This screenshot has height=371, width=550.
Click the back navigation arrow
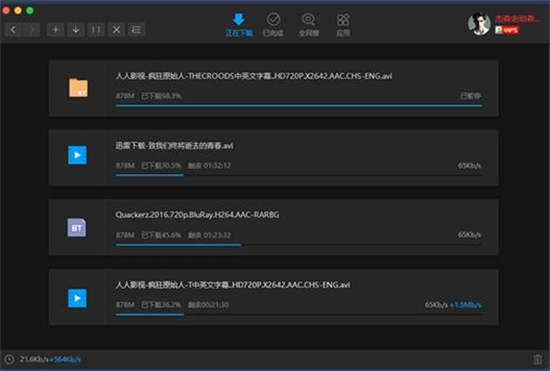tap(13, 30)
